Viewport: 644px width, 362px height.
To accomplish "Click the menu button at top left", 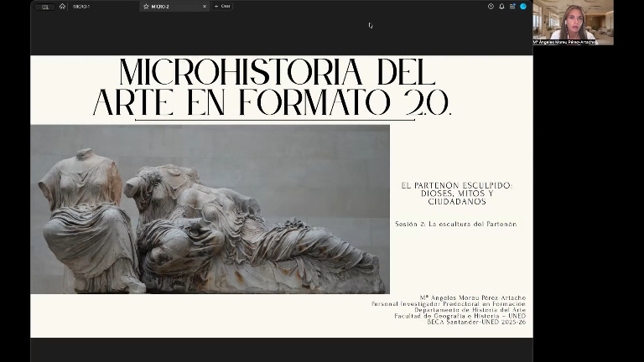I will point(44,7).
